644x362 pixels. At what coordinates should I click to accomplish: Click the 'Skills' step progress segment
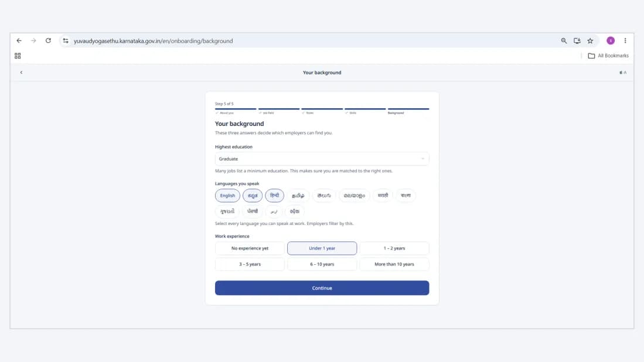tap(365, 111)
